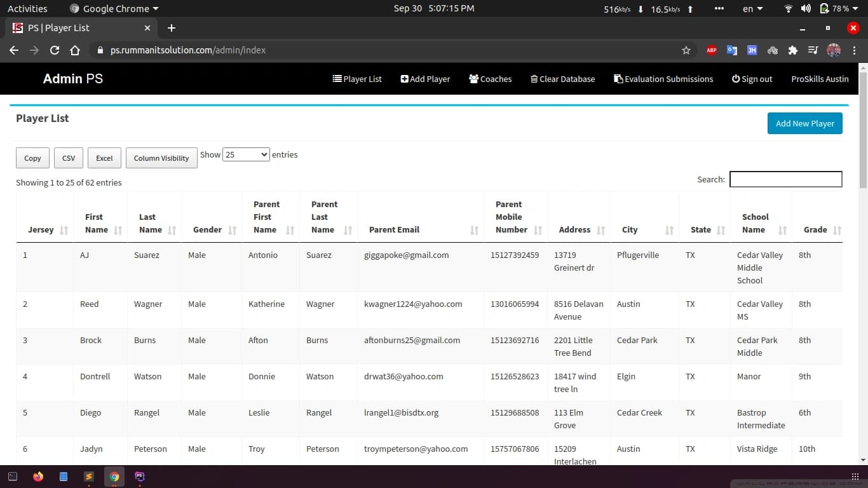The height and width of the screenshot is (488, 868).
Task: Open Sublime Text from the taskbar
Action: (x=89, y=476)
